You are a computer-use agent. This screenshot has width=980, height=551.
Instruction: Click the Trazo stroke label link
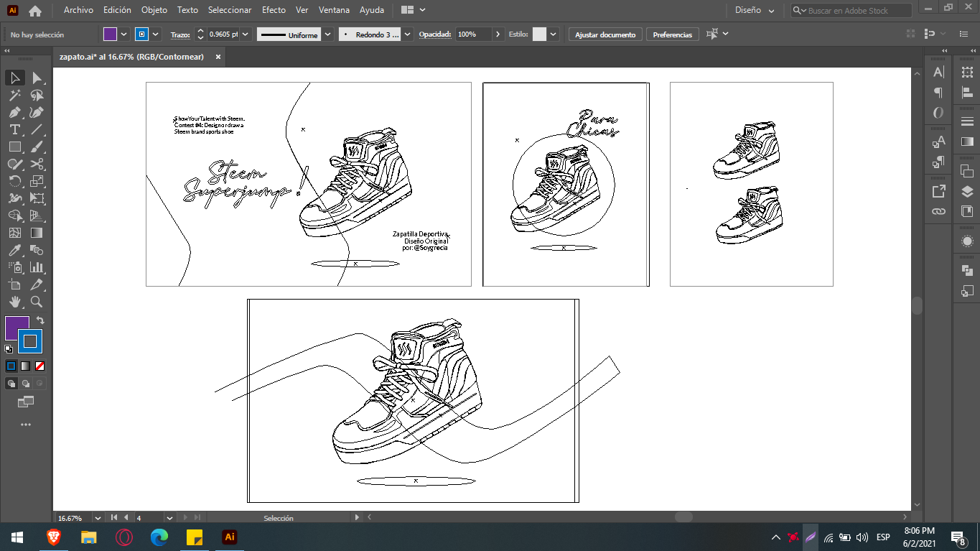coord(180,34)
